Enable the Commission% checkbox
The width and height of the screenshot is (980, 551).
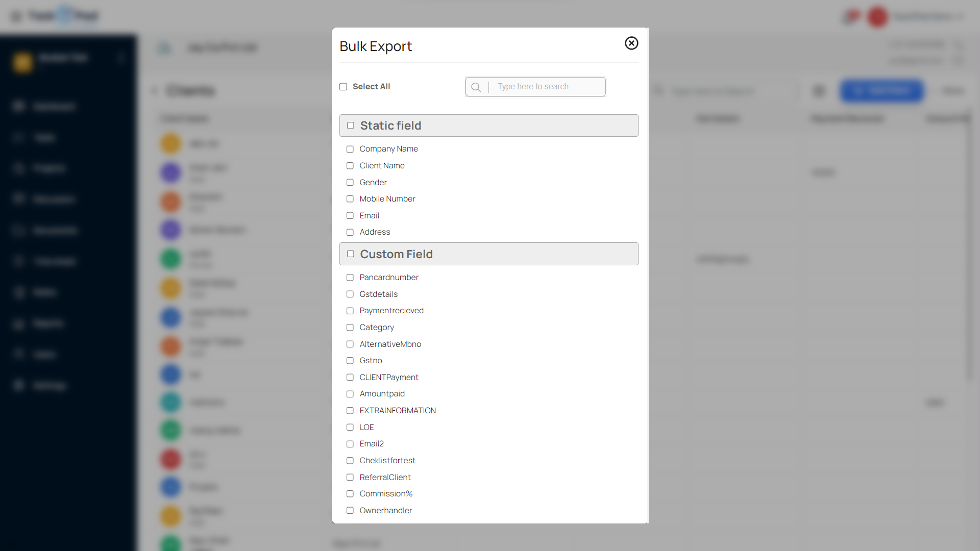(350, 494)
